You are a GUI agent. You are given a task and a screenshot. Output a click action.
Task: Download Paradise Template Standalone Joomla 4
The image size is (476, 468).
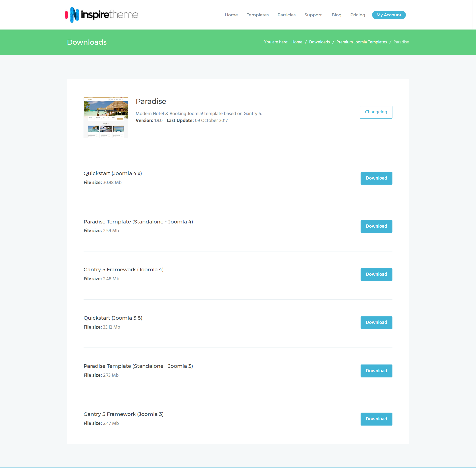[376, 226]
